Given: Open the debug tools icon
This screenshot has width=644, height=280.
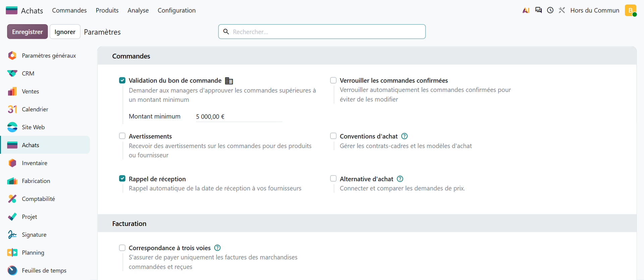Looking at the screenshot, I should pyautogui.click(x=562, y=10).
